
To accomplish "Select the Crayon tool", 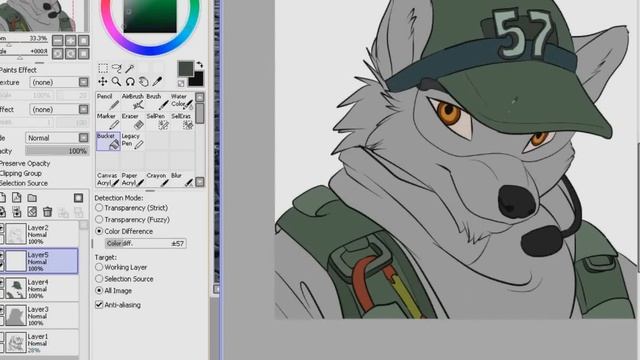I will [157, 180].
